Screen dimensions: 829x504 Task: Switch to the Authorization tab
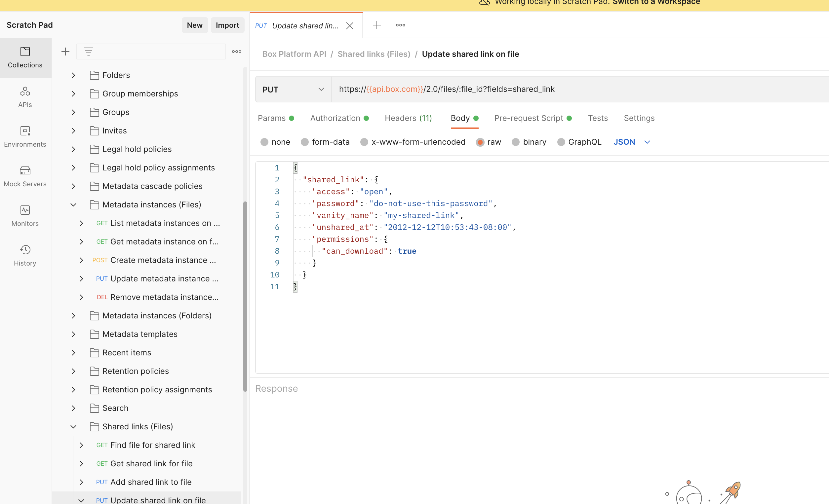(x=335, y=118)
